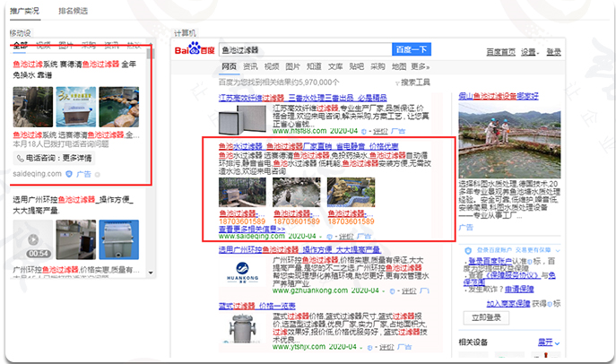Viewport: 616px width, 364px height.
Task: Click the third rockery pond thumbnail in the saideqing result
Action: (351, 192)
